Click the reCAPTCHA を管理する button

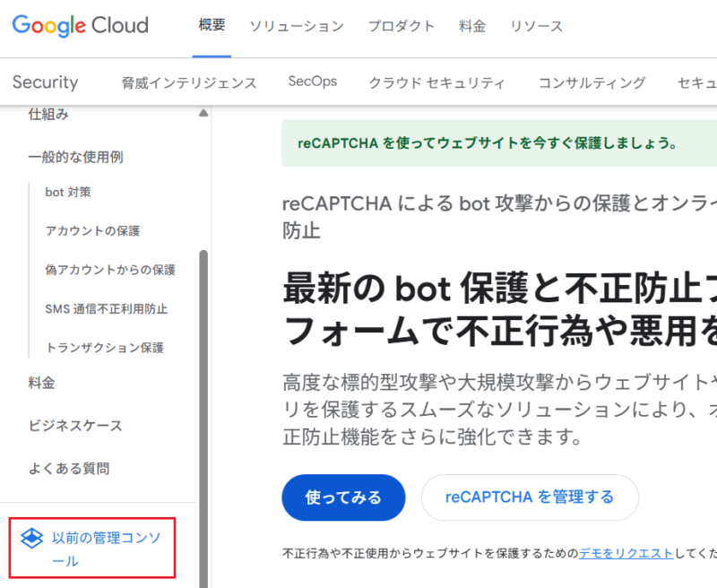click(530, 497)
